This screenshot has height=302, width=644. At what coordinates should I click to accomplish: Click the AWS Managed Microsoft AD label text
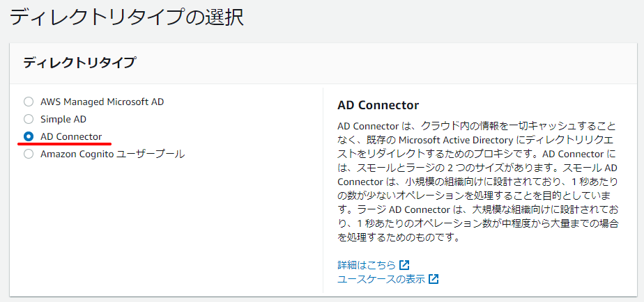tap(102, 102)
